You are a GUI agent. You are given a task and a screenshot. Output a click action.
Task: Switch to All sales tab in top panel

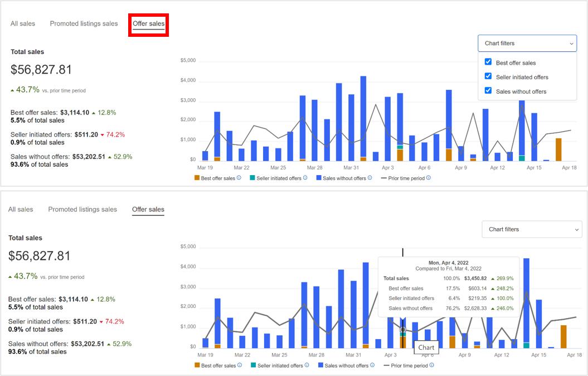(23, 23)
